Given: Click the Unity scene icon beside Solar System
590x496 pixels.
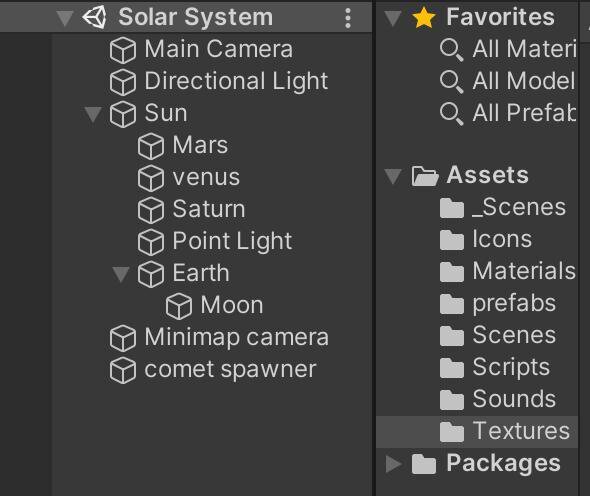Looking at the screenshot, I should pos(94,17).
